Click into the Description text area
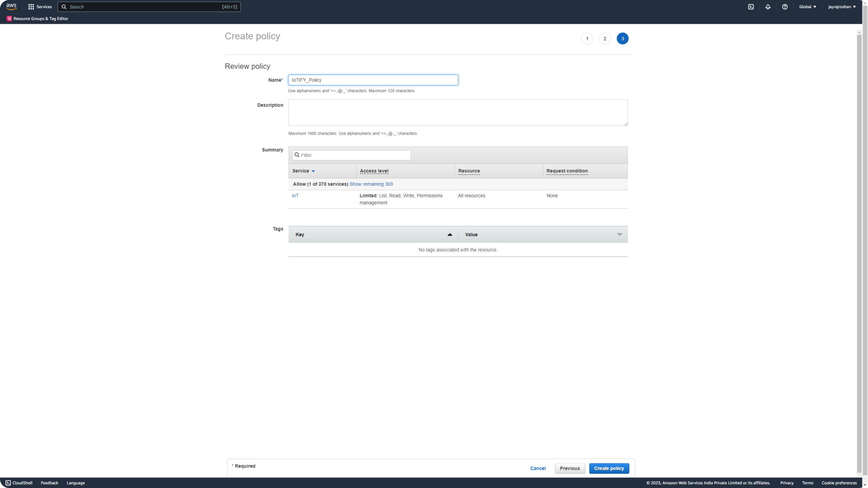Screen dimensions: 868x488 (x=458, y=113)
